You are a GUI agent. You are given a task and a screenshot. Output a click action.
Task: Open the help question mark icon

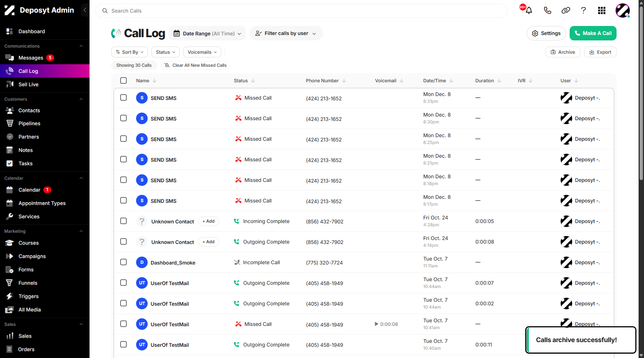pos(583,10)
